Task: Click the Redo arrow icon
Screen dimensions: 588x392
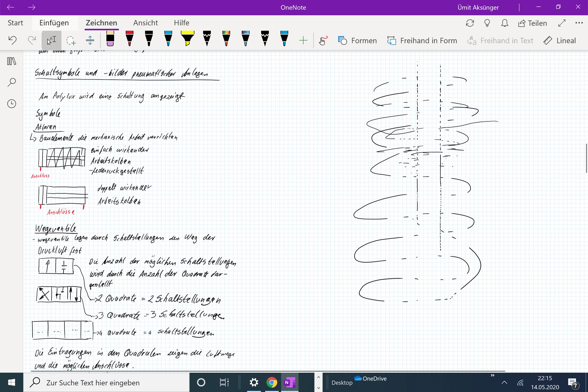Action: (x=32, y=40)
